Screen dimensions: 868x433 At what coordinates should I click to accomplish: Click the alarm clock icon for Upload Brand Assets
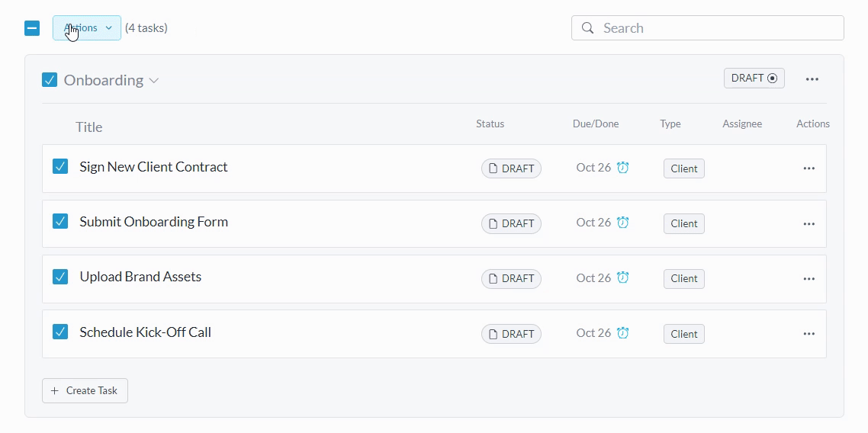tap(622, 278)
